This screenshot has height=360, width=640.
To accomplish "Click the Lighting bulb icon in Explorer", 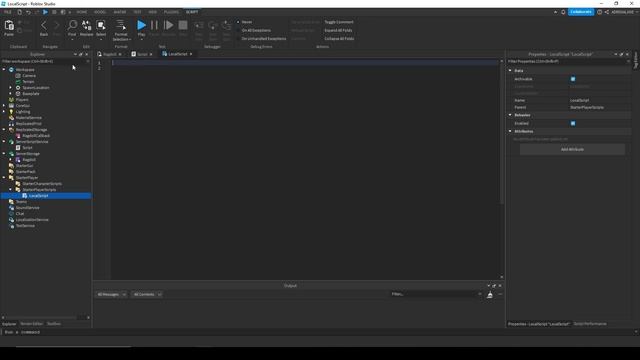I will (11, 111).
